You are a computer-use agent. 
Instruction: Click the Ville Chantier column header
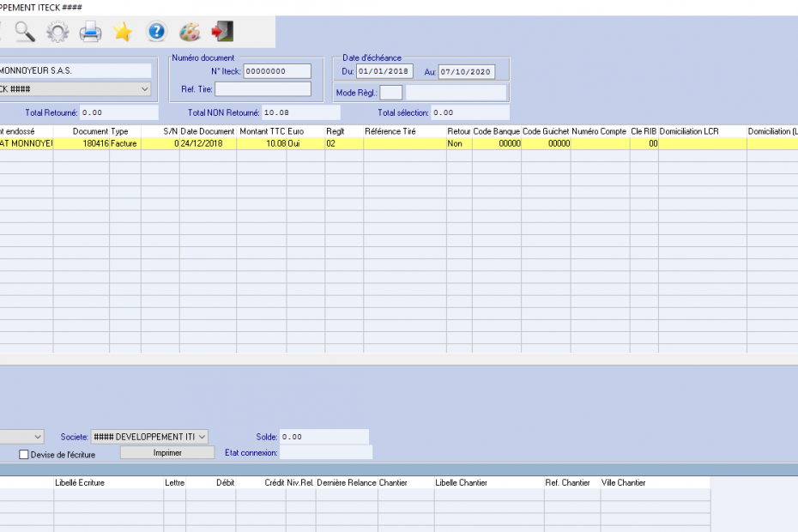tap(656, 482)
